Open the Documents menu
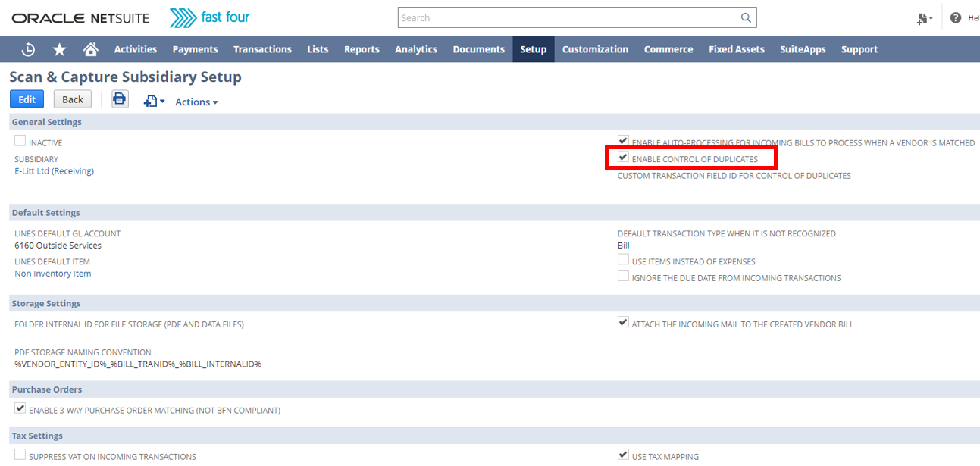 [479, 49]
